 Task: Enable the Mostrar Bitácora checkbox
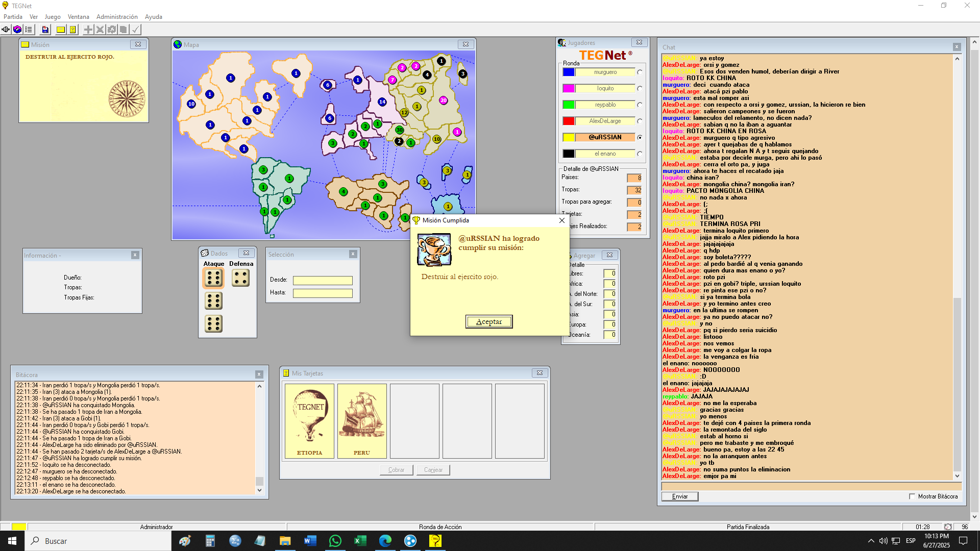(x=912, y=496)
